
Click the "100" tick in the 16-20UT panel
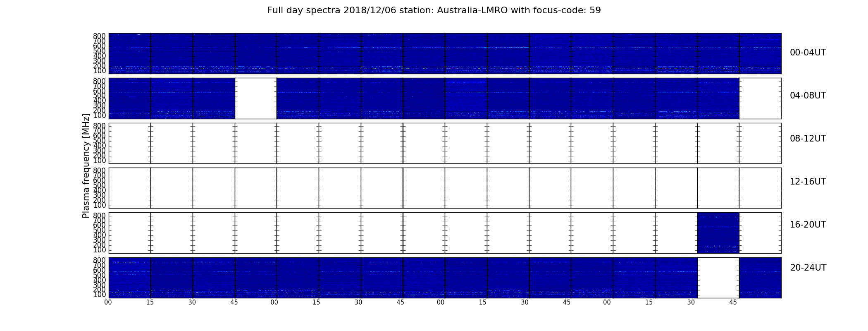tap(100, 250)
